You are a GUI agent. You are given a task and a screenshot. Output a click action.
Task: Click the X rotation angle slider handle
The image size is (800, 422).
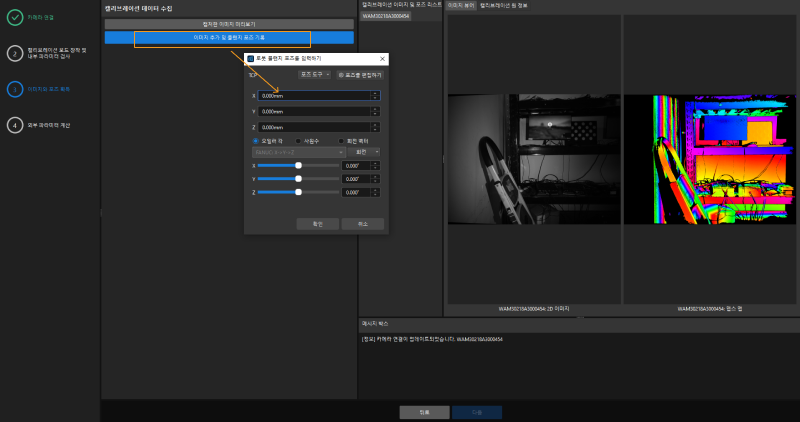[x=298, y=165]
